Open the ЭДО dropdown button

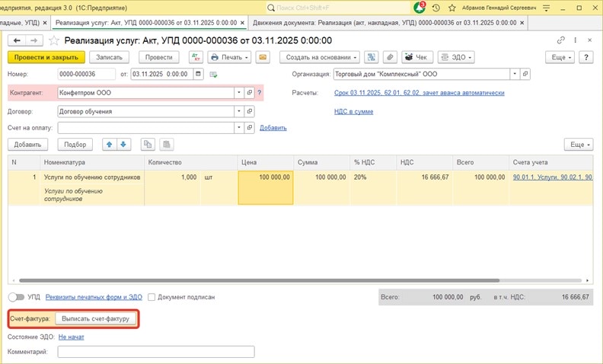pyautogui.click(x=455, y=57)
